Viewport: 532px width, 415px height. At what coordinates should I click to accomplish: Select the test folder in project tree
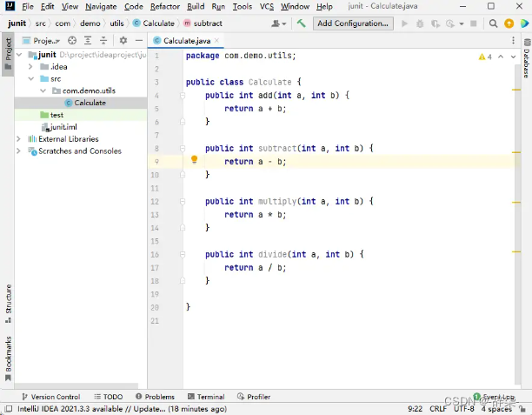click(x=81, y=115)
